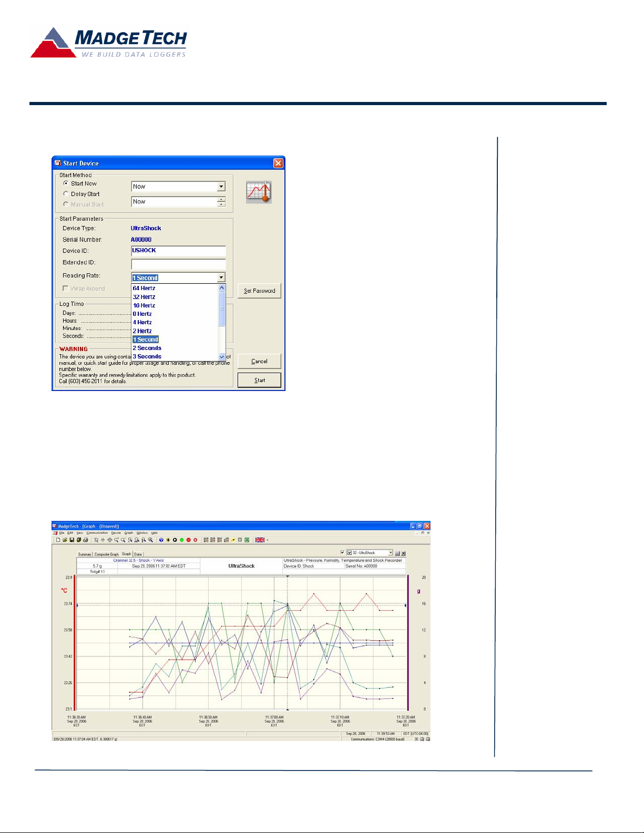Viewport: 644px width, 833px height.
Task: Click the UK flag language icon
Action: coord(260,540)
